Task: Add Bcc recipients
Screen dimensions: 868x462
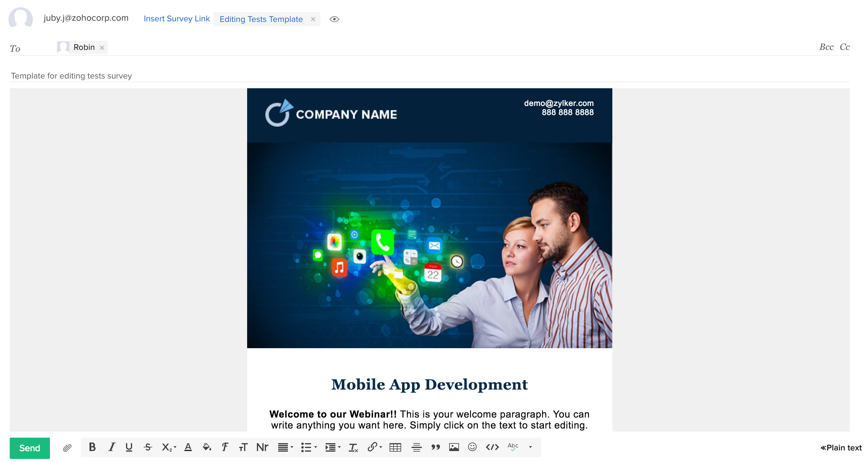Action: 826,47
